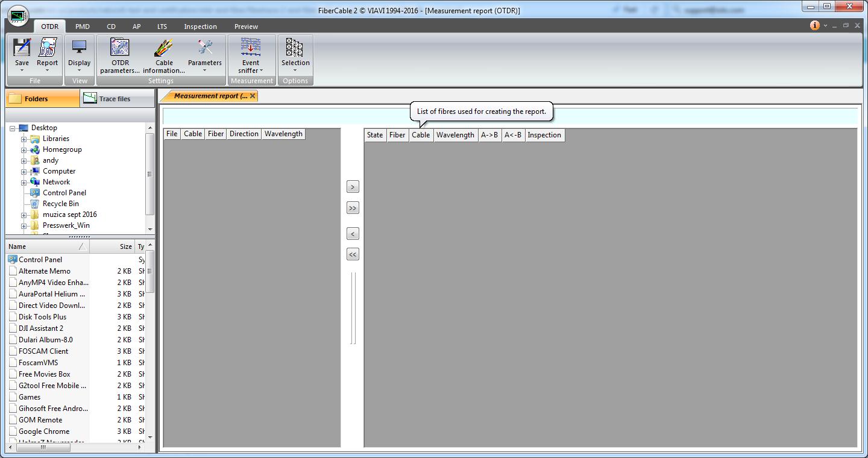The image size is (868, 458).
Task: Select Disk Tools Plus in file list
Action: pyautogui.click(x=42, y=317)
